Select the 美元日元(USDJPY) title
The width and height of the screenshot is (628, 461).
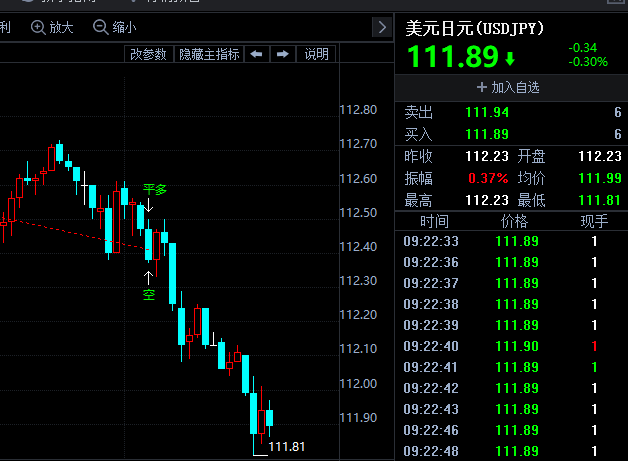click(x=475, y=28)
